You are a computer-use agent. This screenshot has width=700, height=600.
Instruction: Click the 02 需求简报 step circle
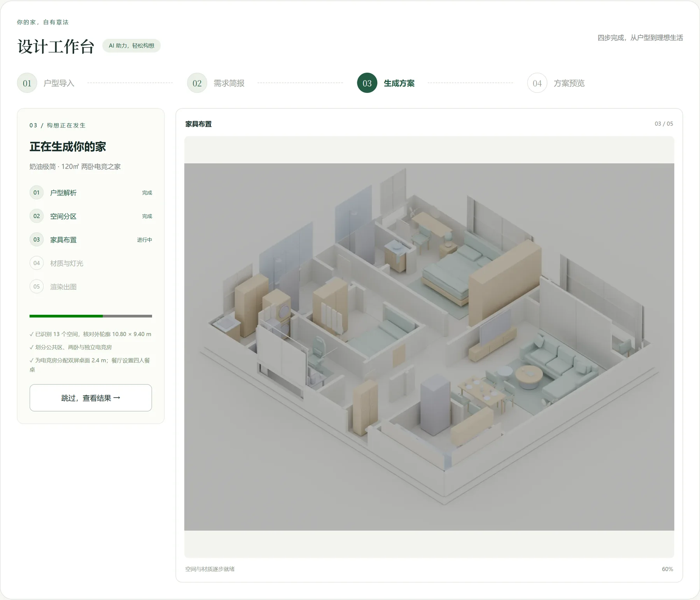pos(197,83)
